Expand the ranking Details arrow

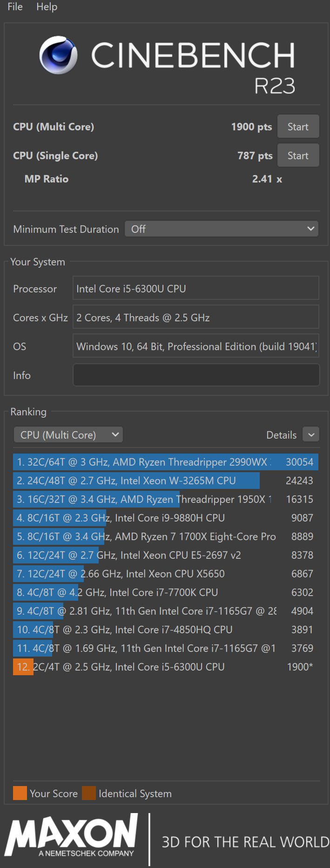click(311, 435)
